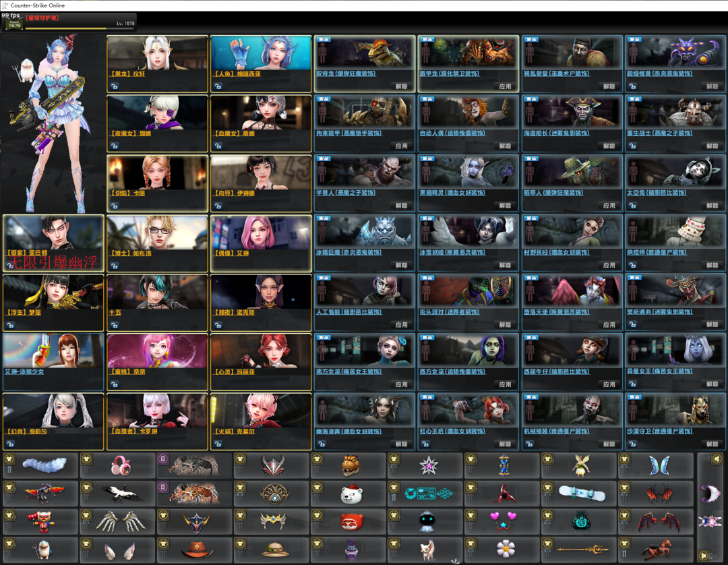Select the brown horse accessory

pos(657,549)
